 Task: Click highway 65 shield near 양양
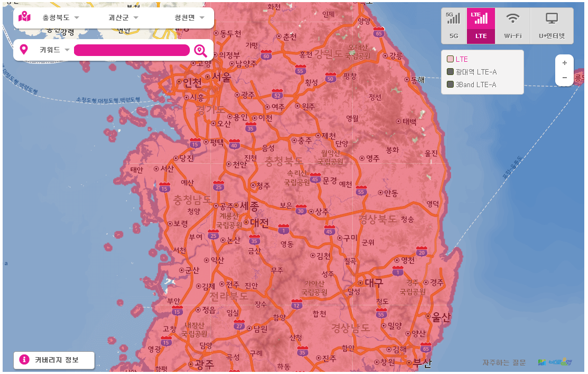pyautogui.click(x=379, y=32)
